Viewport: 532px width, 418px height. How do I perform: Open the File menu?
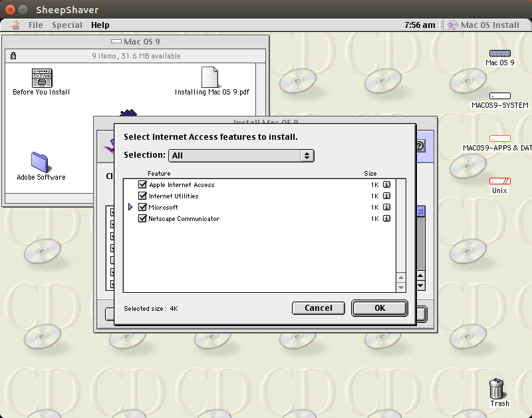[x=36, y=25]
